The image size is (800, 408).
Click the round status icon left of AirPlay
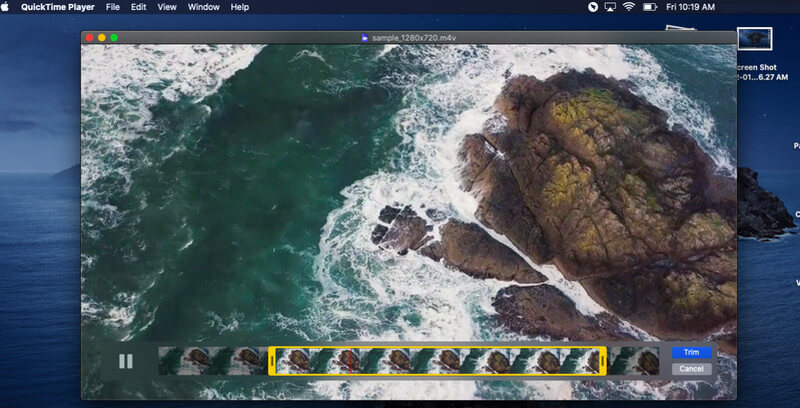point(592,7)
